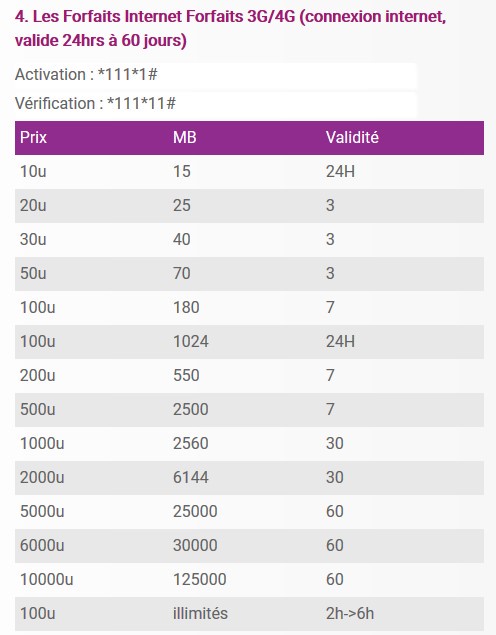
Task: Click the illimités cell in the last row
Action: (x=200, y=614)
